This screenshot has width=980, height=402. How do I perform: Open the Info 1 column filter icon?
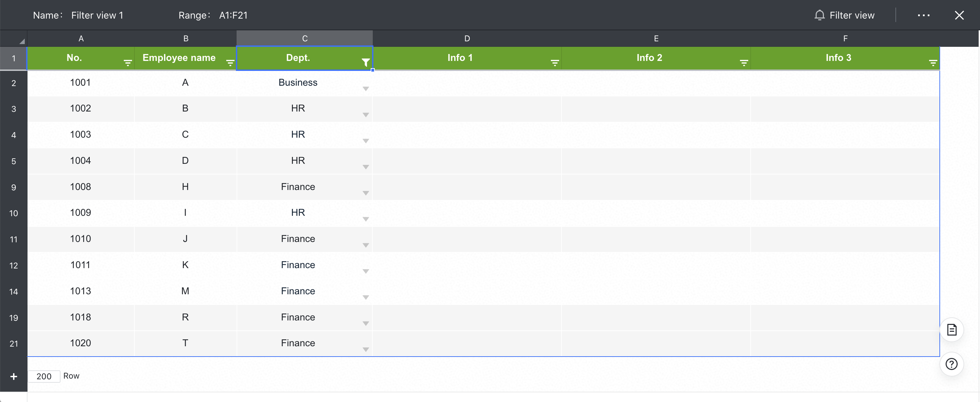(x=555, y=63)
